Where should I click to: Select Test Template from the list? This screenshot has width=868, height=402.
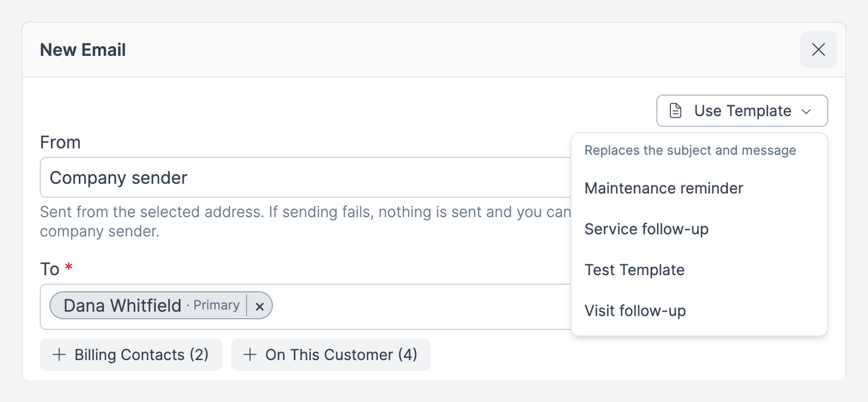pyautogui.click(x=699, y=270)
